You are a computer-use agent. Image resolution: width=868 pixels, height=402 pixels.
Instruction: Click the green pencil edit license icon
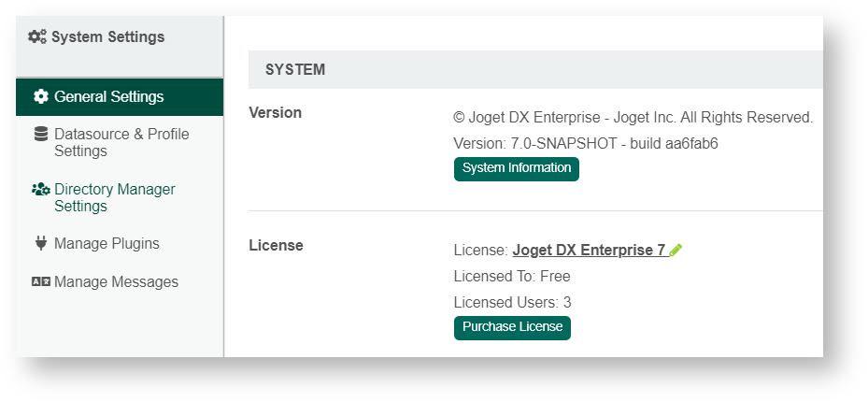(x=676, y=251)
